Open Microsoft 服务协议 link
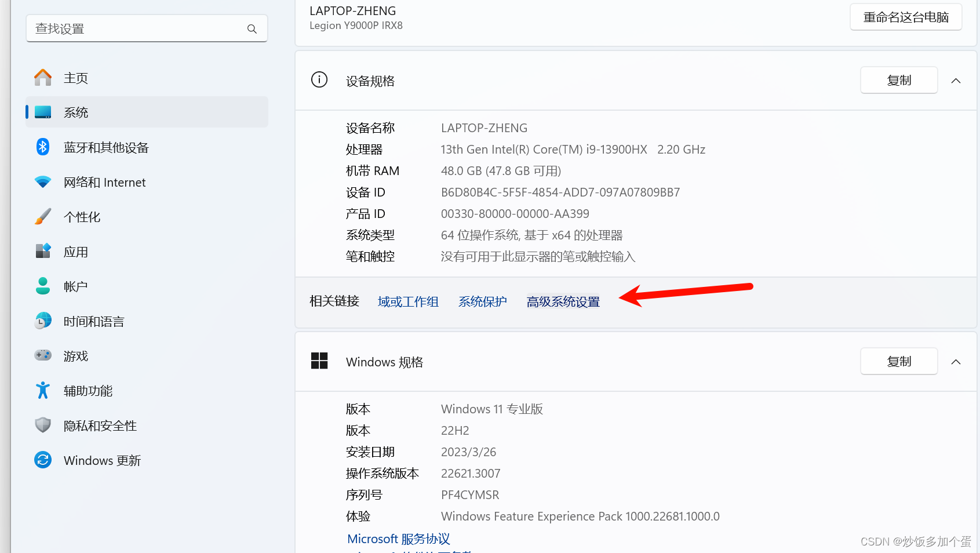Screen dimensions: 980x553 (399, 539)
